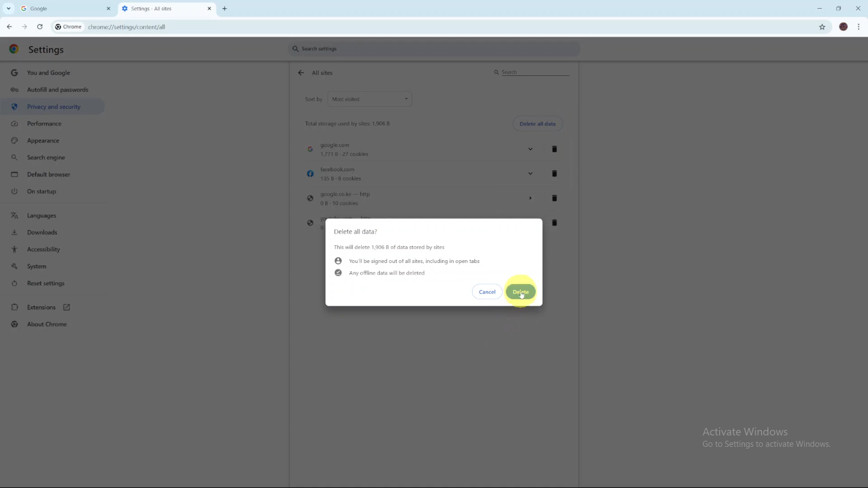Image resolution: width=868 pixels, height=488 pixels.
Task: Open System settings
Action: 36,266
